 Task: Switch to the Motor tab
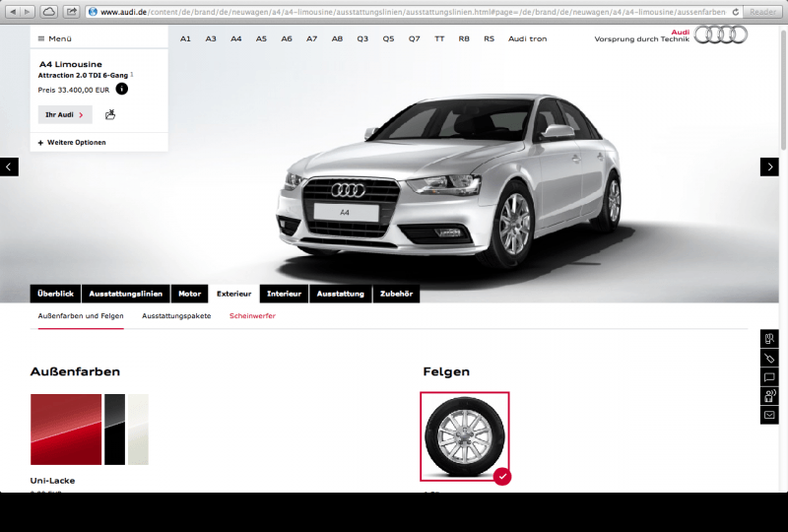(x=189, y=294)
